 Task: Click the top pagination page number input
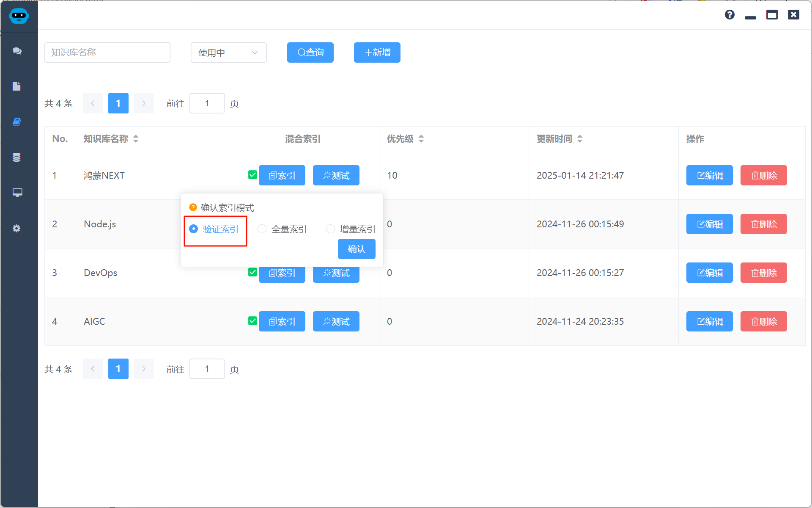[x=207, y=103]
